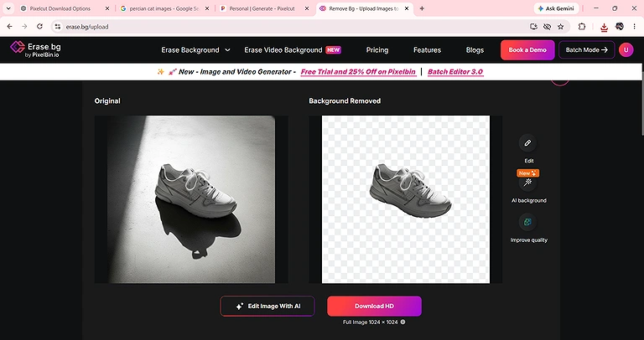Screen dimensions: 644x340
Task: Click the Improve quality icon
Action: (x=527, y=222)
